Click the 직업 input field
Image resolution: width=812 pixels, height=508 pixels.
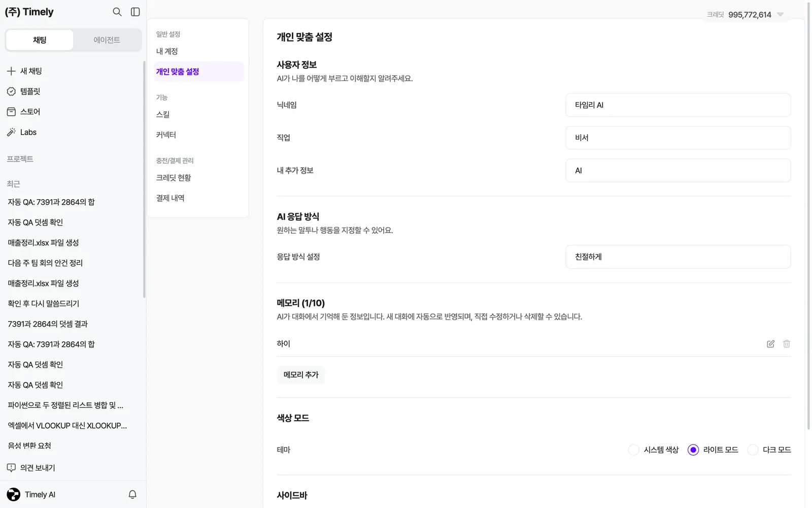(x=678, y=138)
